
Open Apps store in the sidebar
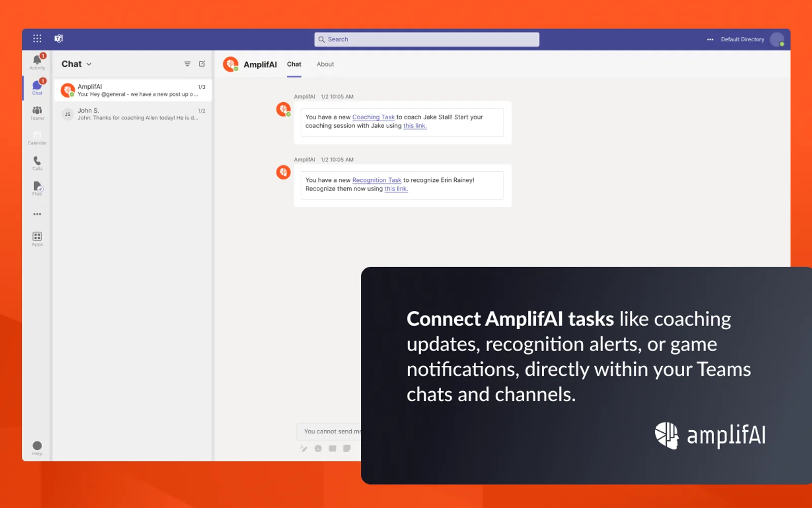(x=37, y=239)
